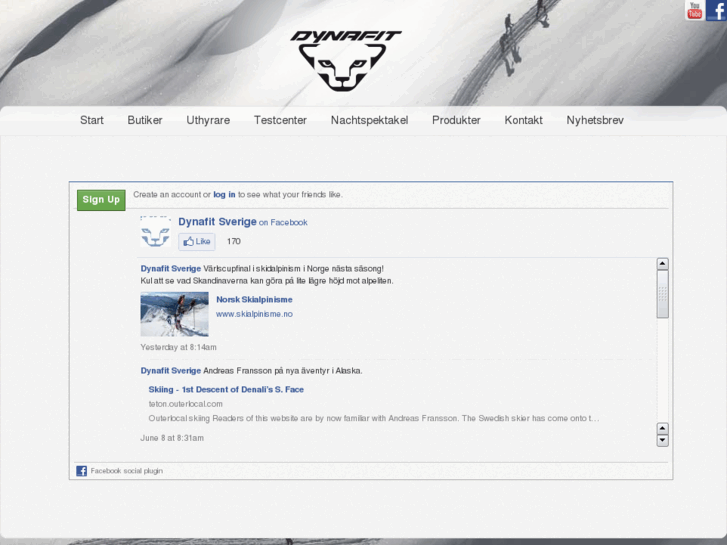Click the Facebook social plugin text
The image size is (727, 545).
pos(127,471)
